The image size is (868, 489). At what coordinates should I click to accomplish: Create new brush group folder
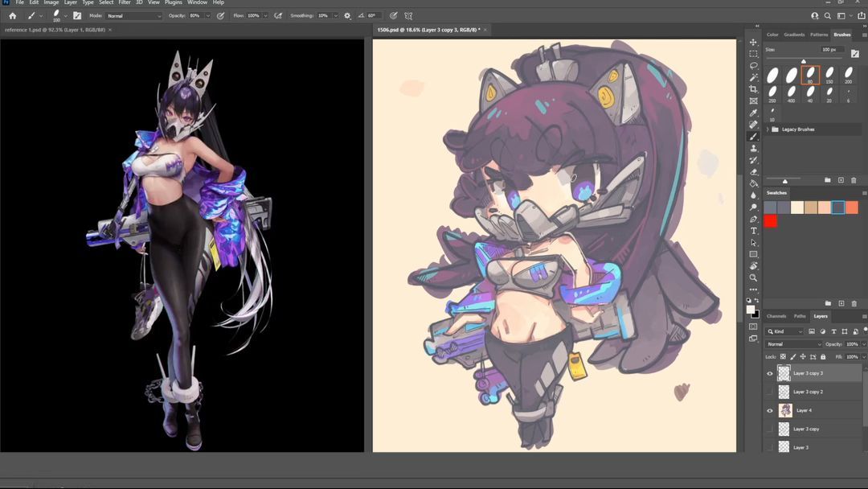[828, 180]
